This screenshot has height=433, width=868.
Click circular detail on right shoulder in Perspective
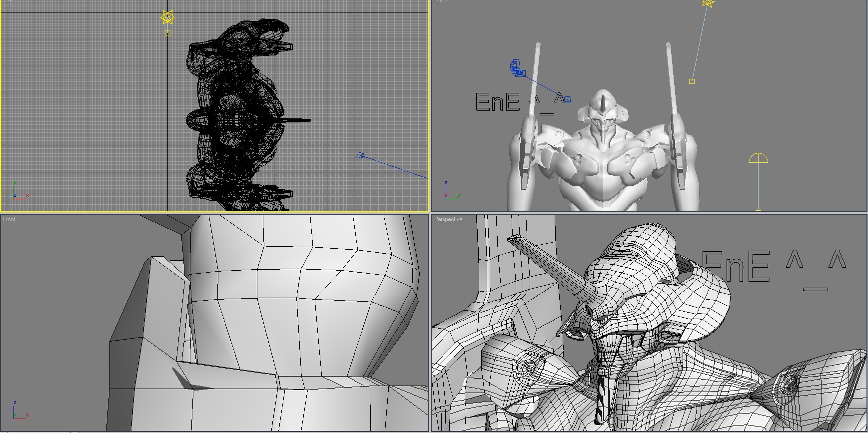(x=790, y=385)
